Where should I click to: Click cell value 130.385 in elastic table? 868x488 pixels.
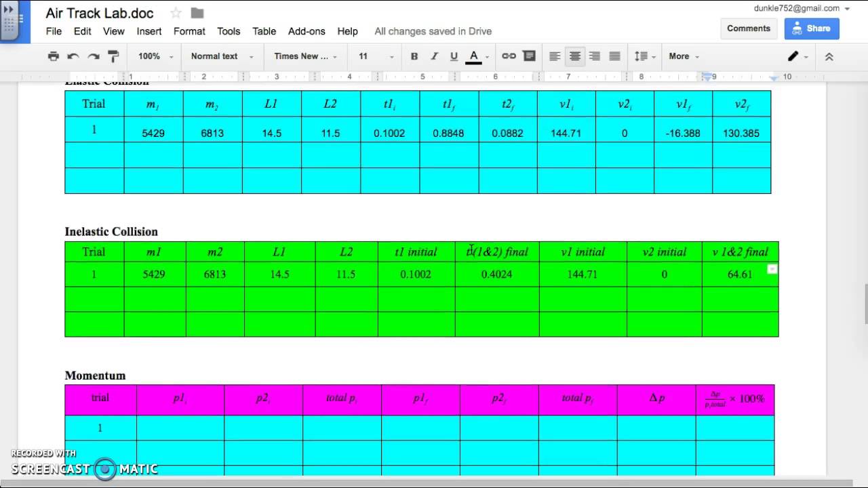pos(741,134)
